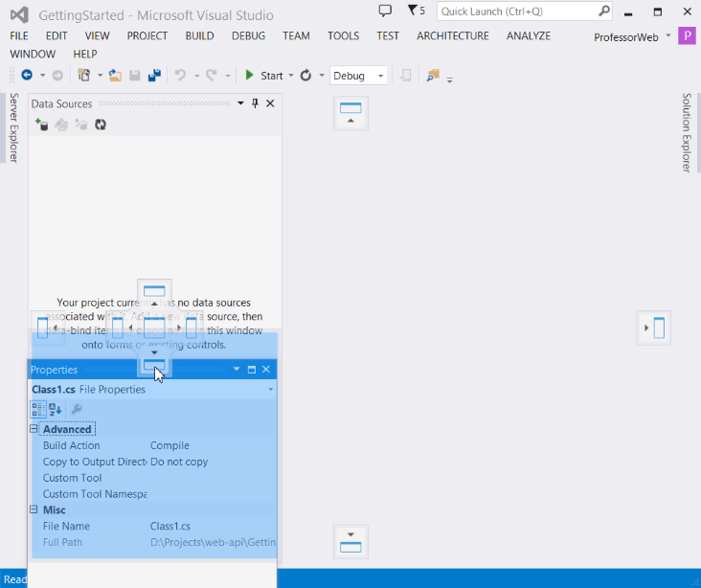701x588 pixels.
Task: Click the Undo arrow icon
Action: pos(180,75)
